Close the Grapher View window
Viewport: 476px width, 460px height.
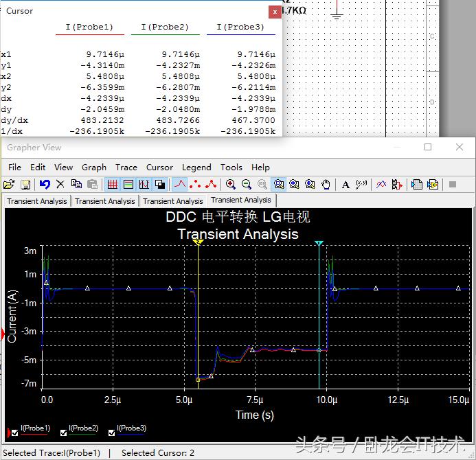coord(460,147)
